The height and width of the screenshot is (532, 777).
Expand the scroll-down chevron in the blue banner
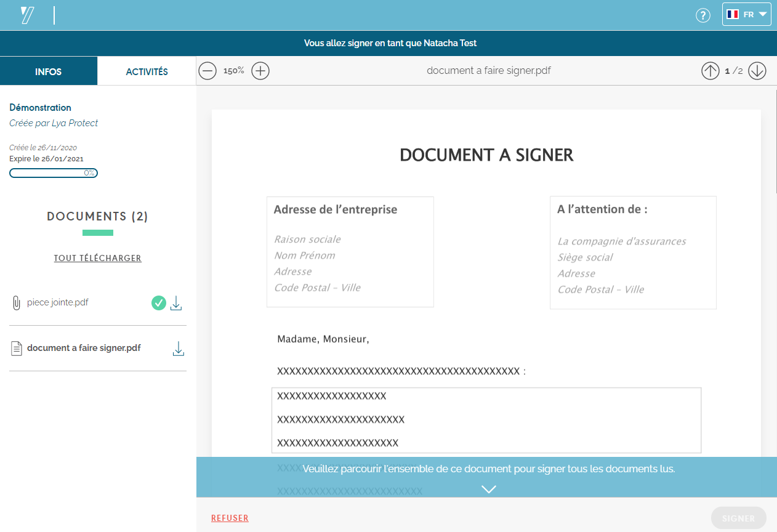click(488, 489)
